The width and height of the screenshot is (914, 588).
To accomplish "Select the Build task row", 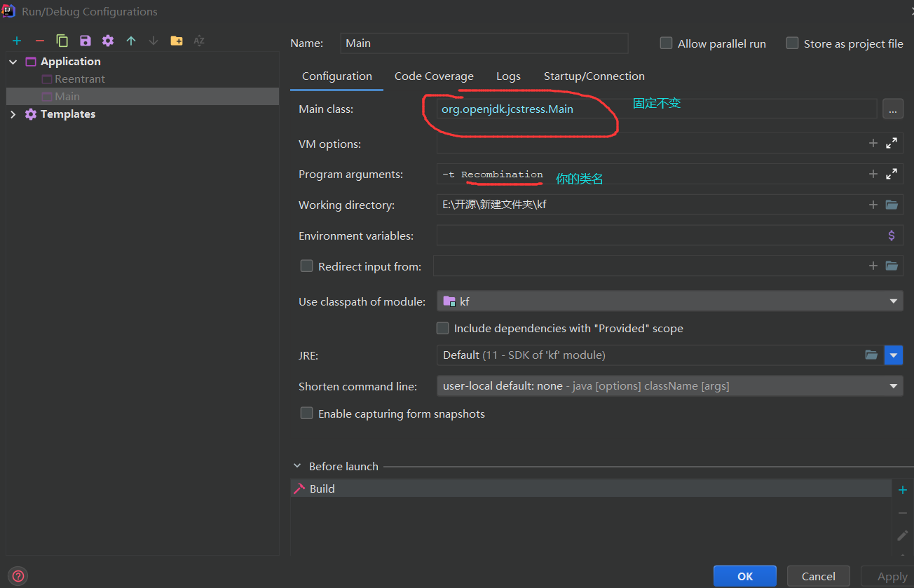I will (590, 488).
